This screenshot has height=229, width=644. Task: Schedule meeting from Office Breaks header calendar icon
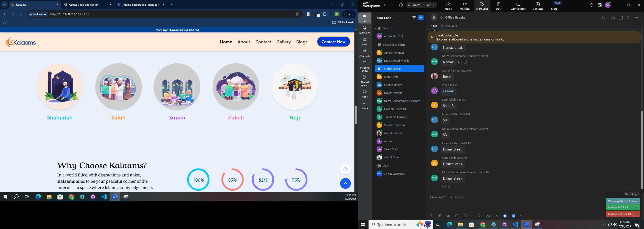tap(621, 18)
